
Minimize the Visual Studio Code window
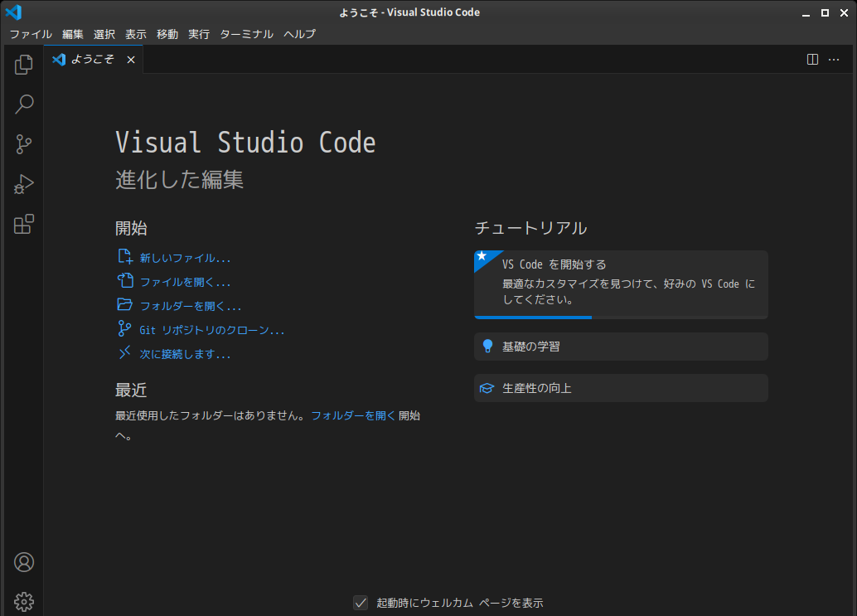(806, 12)
